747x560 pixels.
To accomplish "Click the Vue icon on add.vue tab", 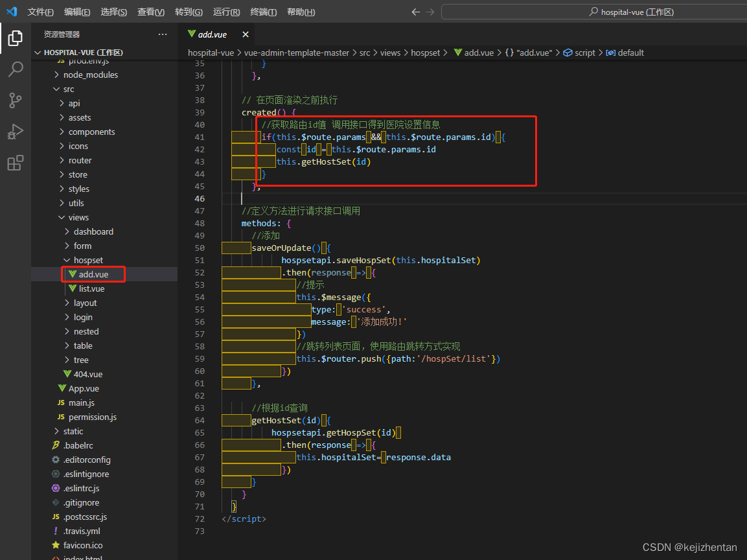I will 192,34.
